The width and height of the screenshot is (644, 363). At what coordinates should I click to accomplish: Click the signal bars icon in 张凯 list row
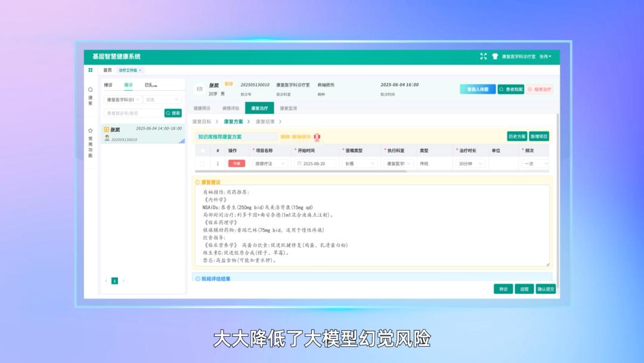point(182,141)
